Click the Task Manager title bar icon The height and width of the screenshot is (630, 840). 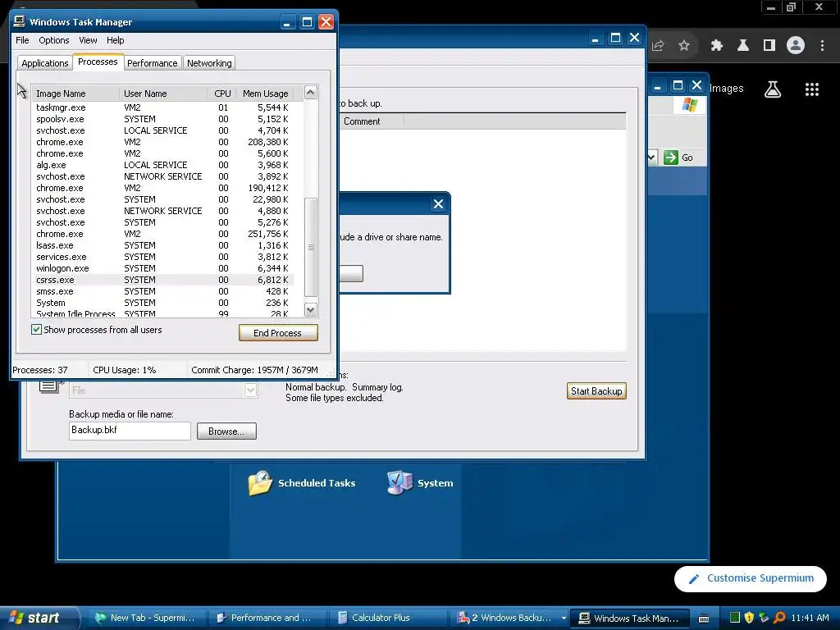point(20,21)
